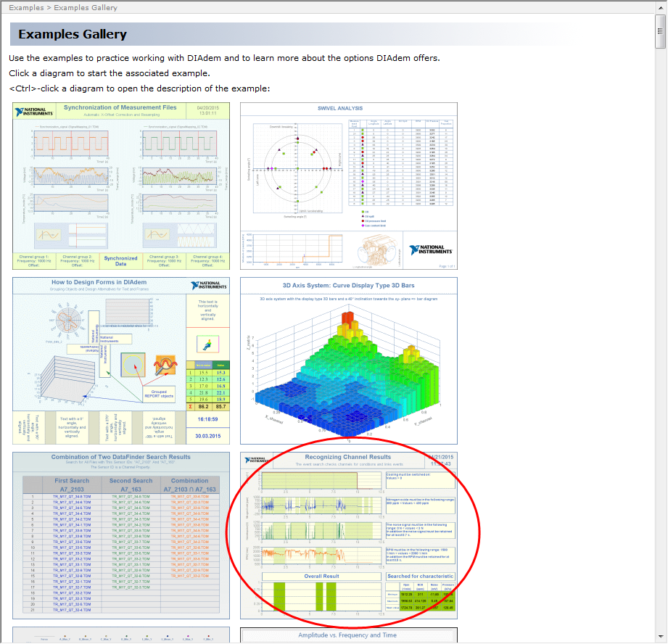The height and width of the screenshot is (644, 668).
Task: Open Synchronization of Measurement Files example
Action: tap(121, 186)
